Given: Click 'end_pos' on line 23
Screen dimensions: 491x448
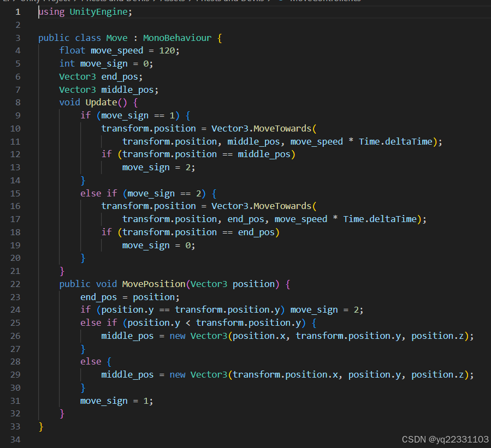Looking at the screenshot, I should [99, 297].
